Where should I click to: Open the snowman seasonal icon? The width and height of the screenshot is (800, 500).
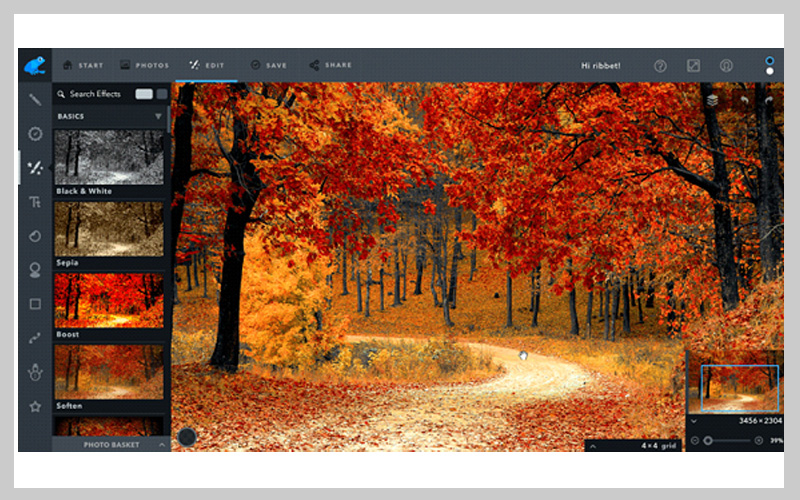click(35, 372)
